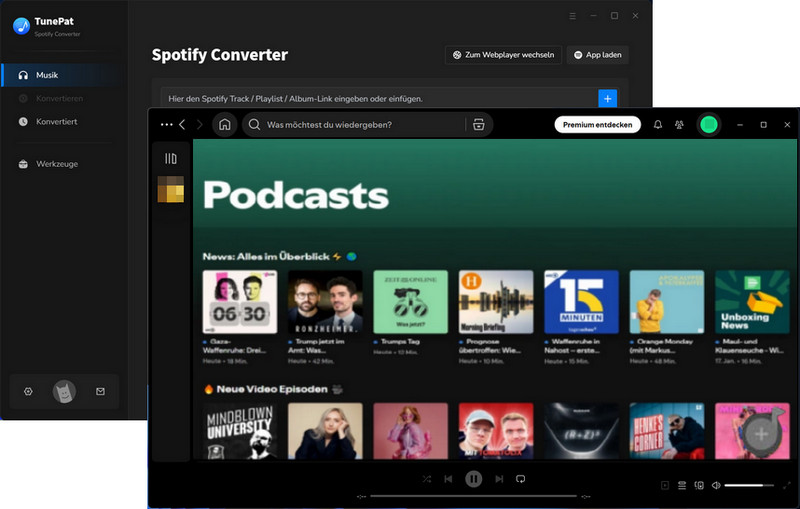Click the Podcasts page title
Screen dimensions: 800x509
point(296,195)
